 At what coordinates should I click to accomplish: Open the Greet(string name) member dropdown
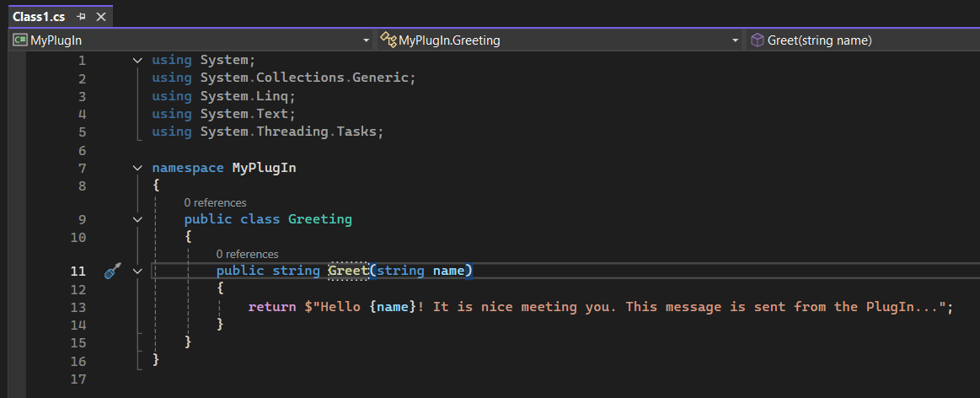click(860, 40)
